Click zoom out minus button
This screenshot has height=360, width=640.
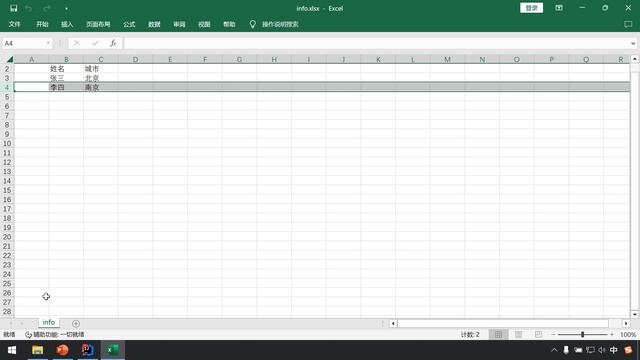[553, 335]
